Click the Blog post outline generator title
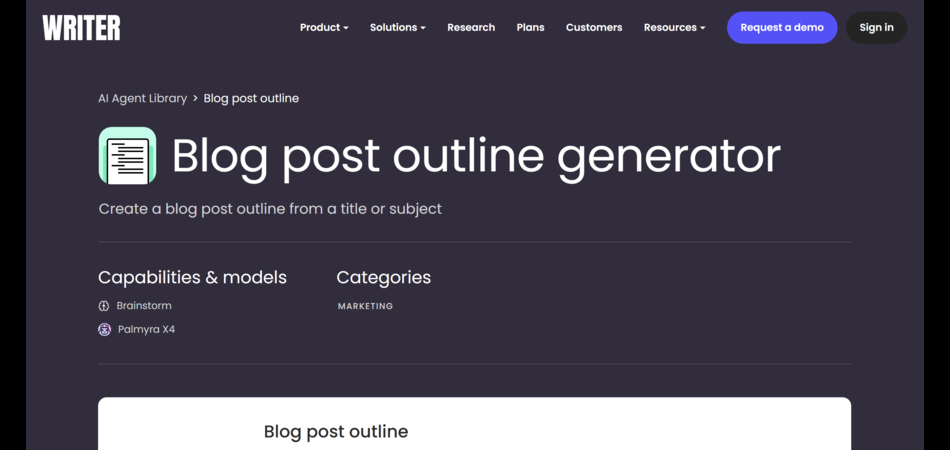This screenshot has width=950, height=450. point(476,156)
